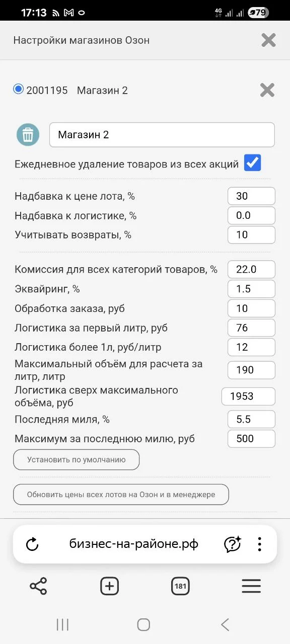This screenshot has height=644, width=290.
Task: Open the tab switcher showing 181 tabs
Action: click(x=180, y=586)
